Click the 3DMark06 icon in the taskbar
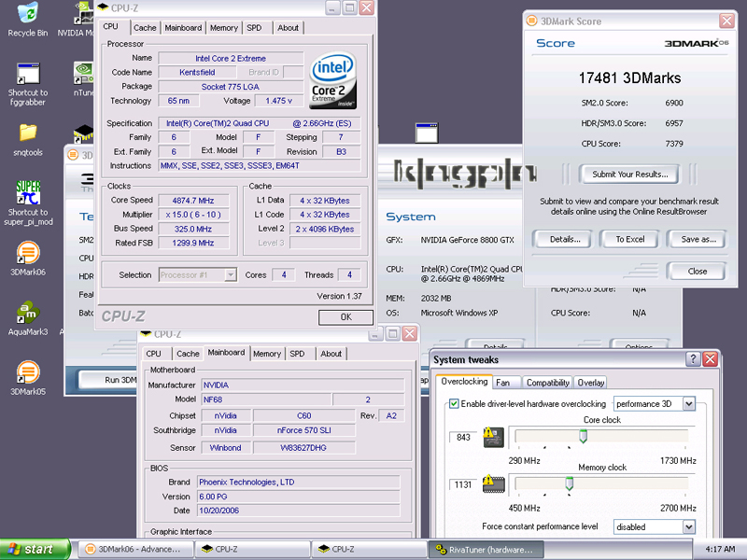 pos(90,549)
